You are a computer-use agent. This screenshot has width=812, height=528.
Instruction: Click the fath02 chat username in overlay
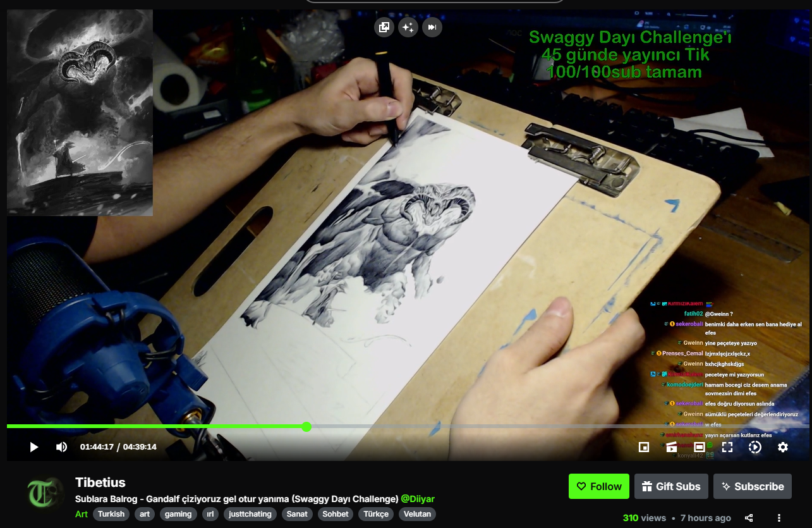click(x=693, y=314)
